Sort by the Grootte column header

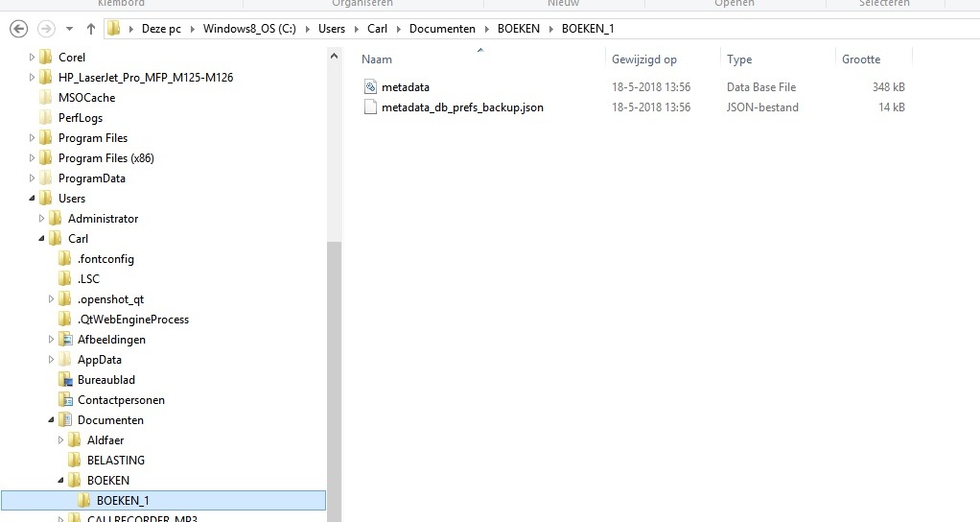tap(861, 59)
